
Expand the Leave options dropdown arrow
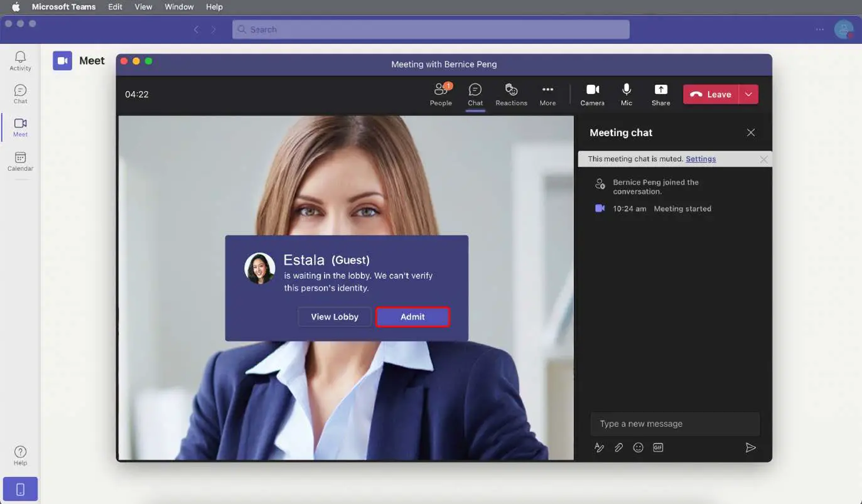click(748, 94)
